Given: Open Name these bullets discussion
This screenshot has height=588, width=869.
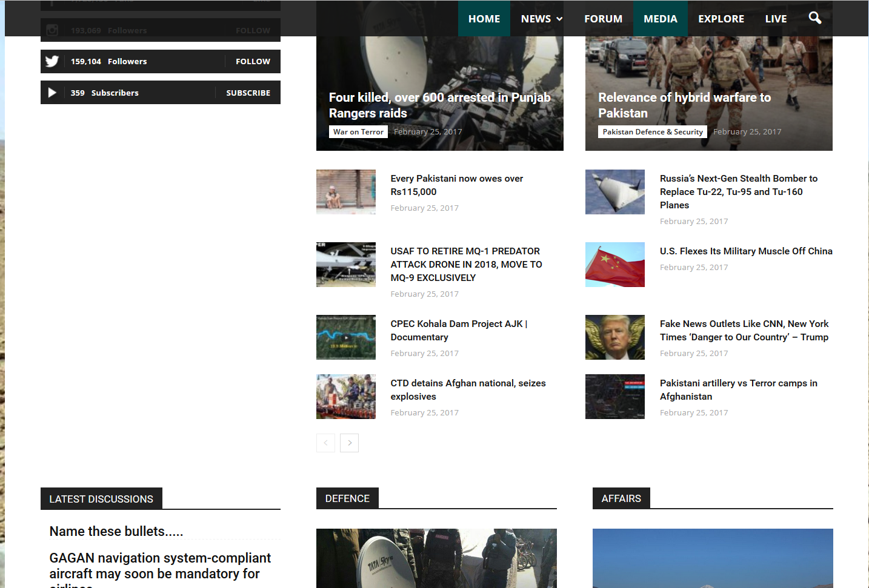Looking at the screenshot, I should point(116,531).
